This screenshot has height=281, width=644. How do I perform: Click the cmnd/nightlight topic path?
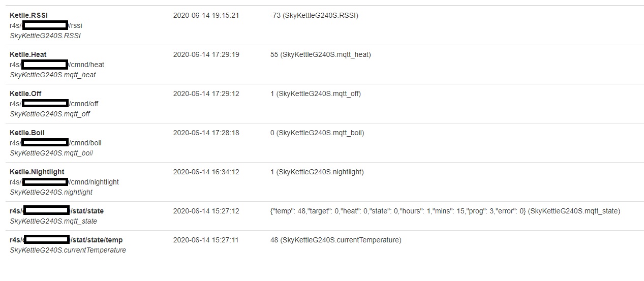pos(94,182)
